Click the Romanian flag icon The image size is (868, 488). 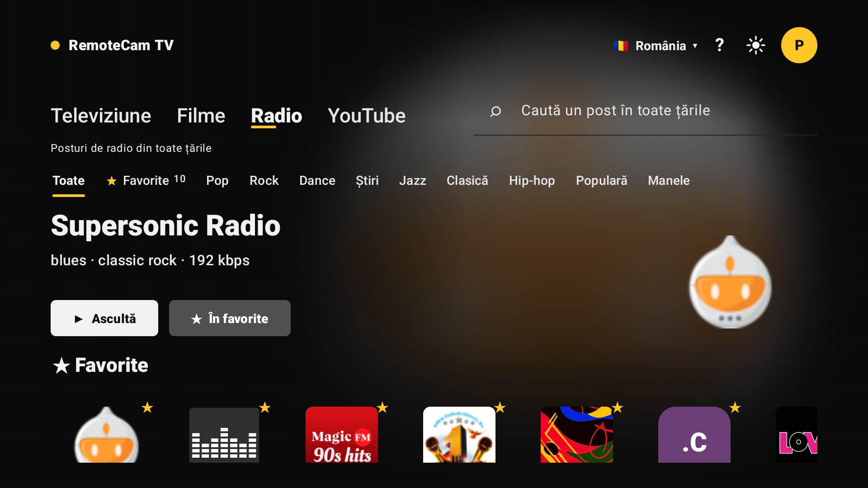click(621, 46)
